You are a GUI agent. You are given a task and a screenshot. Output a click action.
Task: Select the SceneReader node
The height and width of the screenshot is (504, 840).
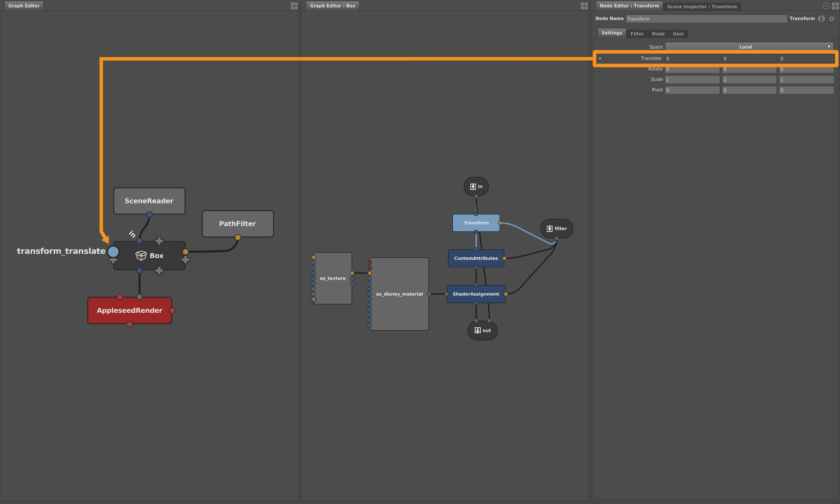pyautogui.click(x=149, y=201)
